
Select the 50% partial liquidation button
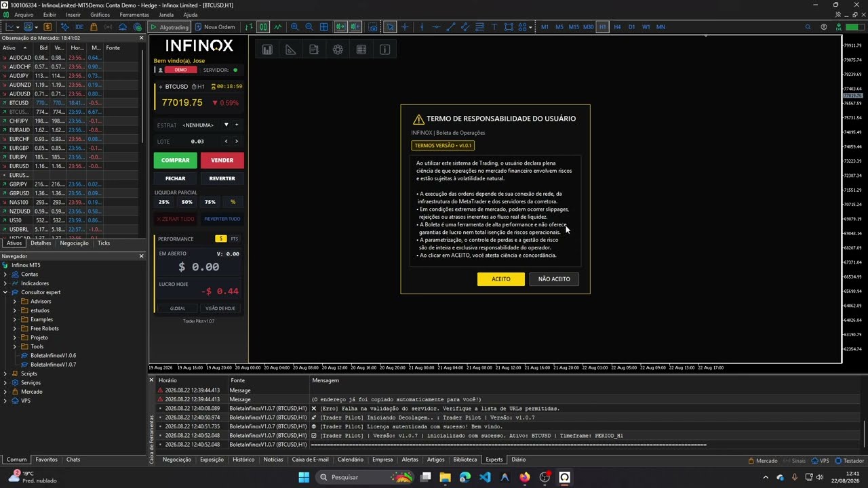tap(187, 202)
